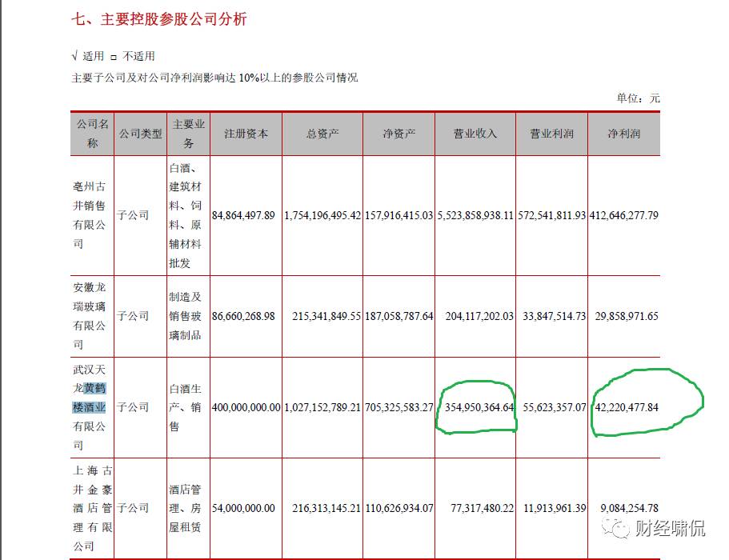Click business description 制造及销售玻璃制品
729x560 pixels.
coord(186,316)
